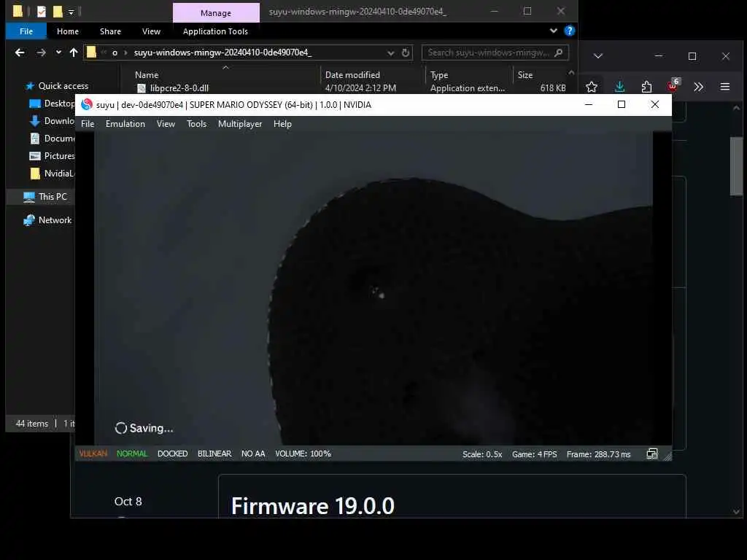Image resolution: width=747 pixels, height=560 pixels.
Task: Select the Manage contextual tab in File Explorer
Action: (216, 13)
